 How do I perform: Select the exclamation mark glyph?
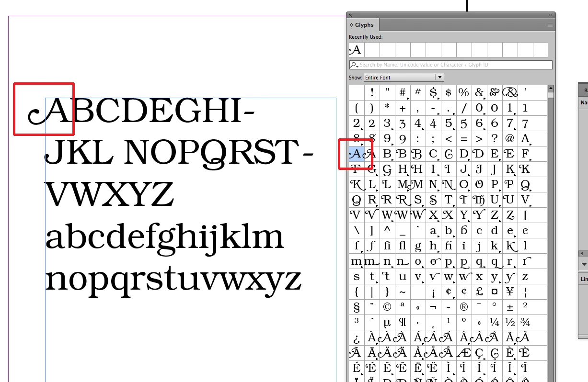point(371,92)
